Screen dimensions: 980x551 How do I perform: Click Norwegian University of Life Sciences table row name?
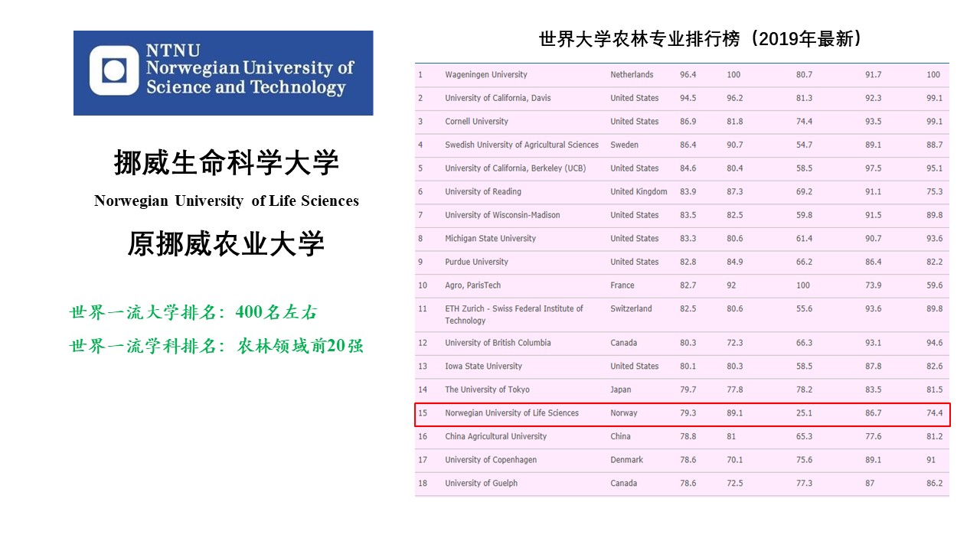tap(511, 413)
